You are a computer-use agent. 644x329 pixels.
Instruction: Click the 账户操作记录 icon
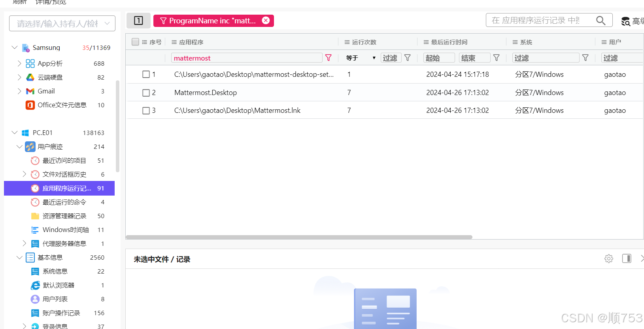pos(35,313)
